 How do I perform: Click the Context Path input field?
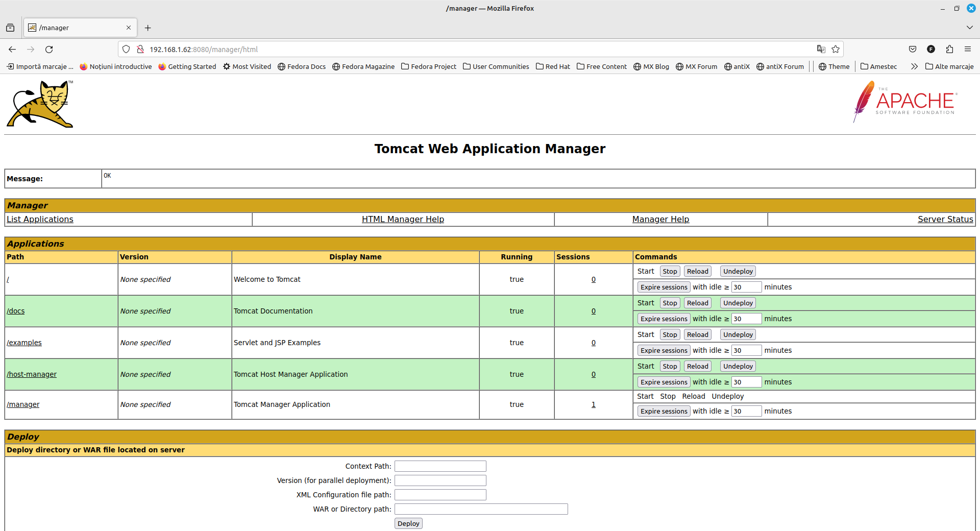click(440, 466)
